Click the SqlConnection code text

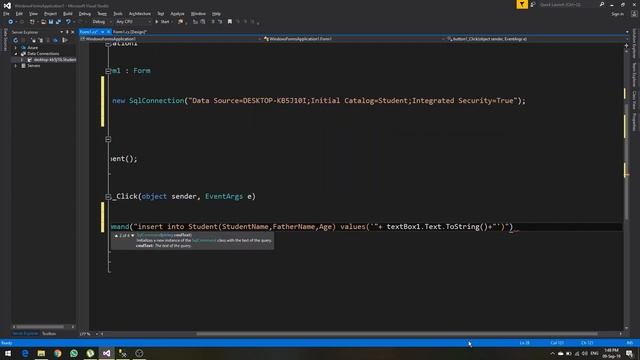pos(157,100)
